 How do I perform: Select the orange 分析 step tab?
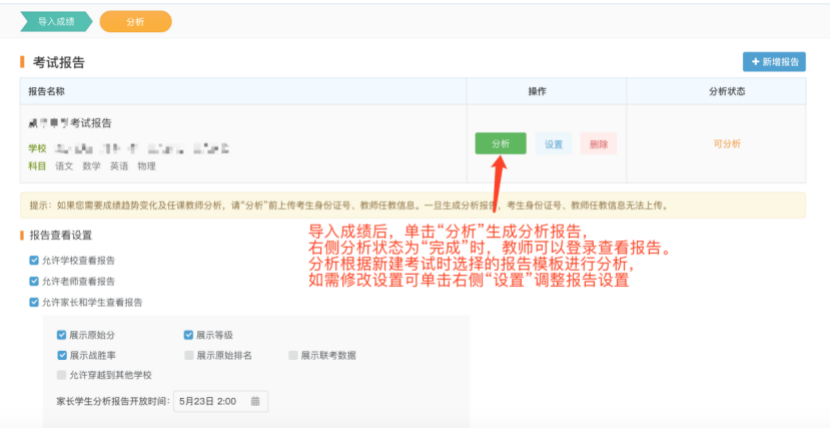click(x=134, y=21)
